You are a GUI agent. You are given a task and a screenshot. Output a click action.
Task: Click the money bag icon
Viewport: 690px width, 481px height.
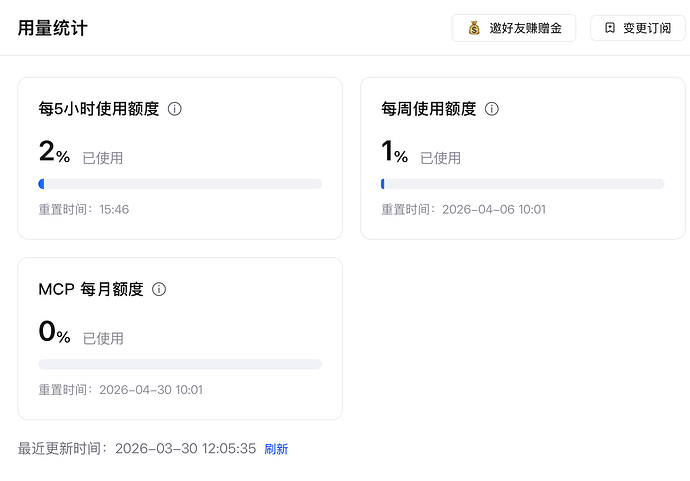point(474,28)
